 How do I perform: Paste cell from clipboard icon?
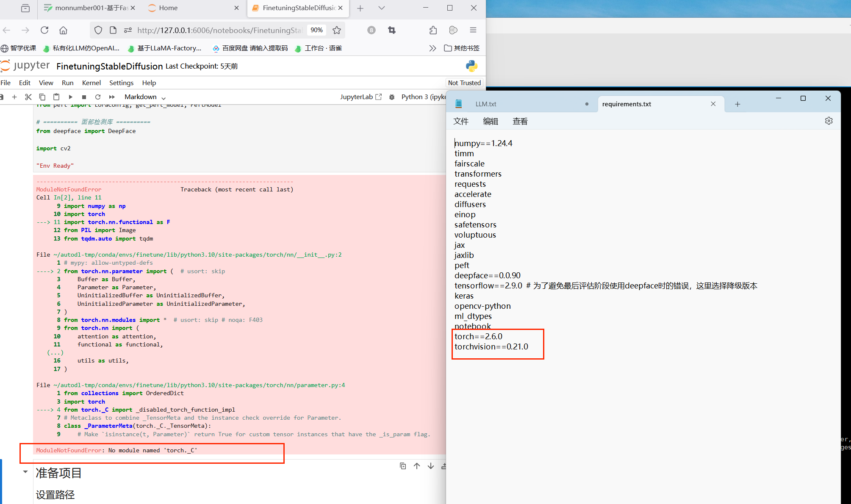pos(56,97)
